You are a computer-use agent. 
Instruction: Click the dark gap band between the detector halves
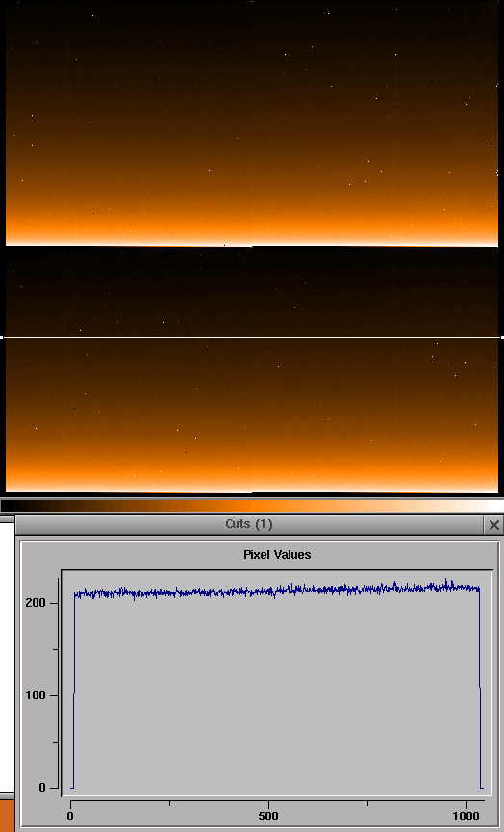pos(252,290)
